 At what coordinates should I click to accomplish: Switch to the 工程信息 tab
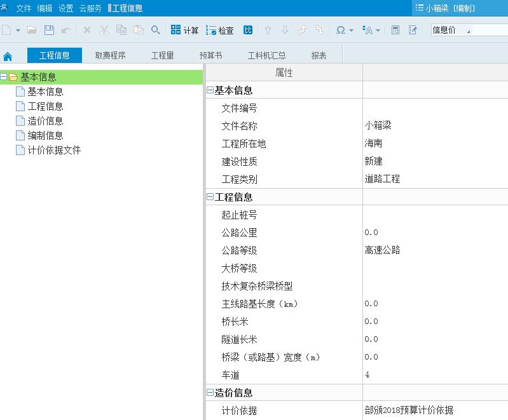tap(55, 55)
